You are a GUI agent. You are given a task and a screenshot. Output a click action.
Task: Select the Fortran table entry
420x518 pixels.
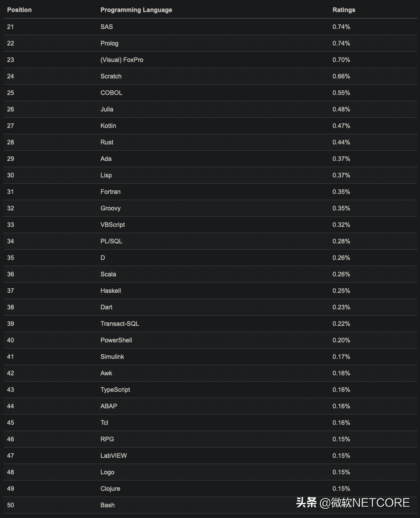(x=110, y=192)
